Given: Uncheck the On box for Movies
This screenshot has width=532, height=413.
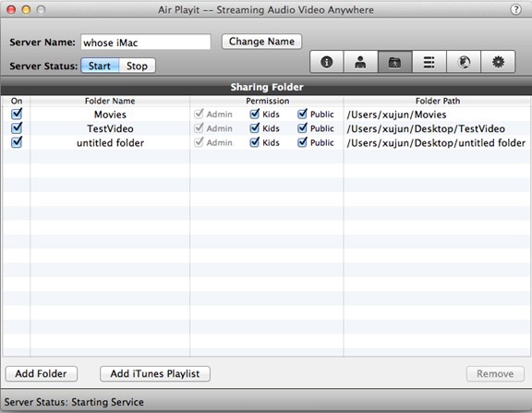Looking at the screenshot, I should 17,114.
